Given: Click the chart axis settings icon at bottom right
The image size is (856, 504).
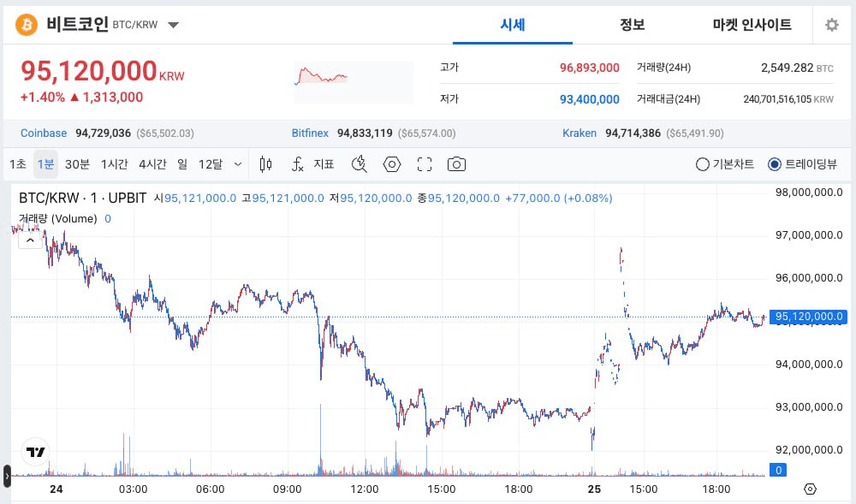Looking at the screenshot, I should coord(811,489).
